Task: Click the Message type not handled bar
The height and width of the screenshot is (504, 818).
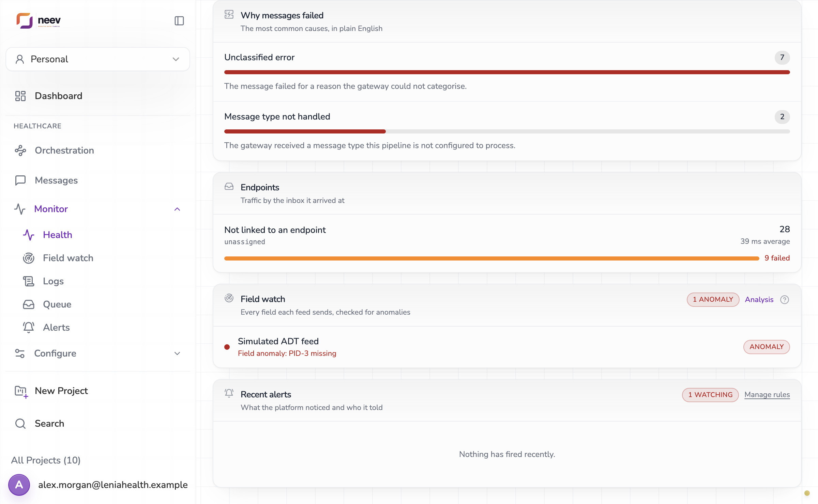Action: click(x=507, y=131)
